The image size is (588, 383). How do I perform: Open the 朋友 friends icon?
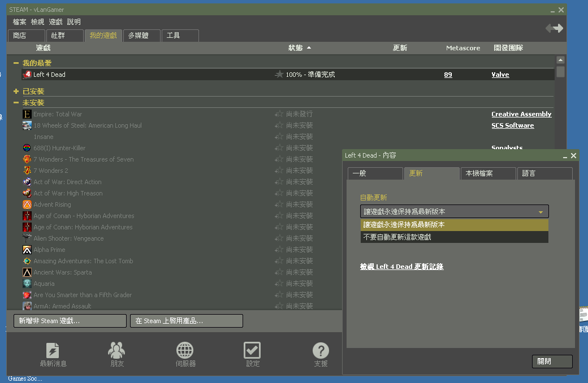click(116, 350)
